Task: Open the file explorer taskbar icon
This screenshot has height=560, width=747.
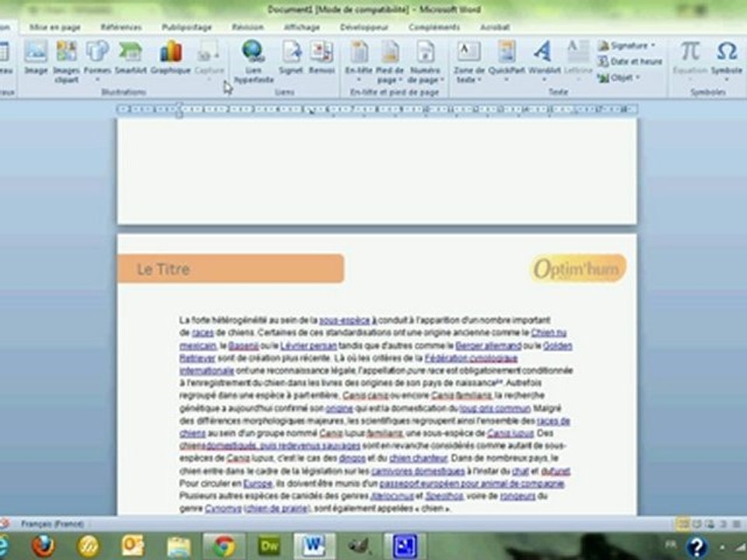Action: pos(179,547)
